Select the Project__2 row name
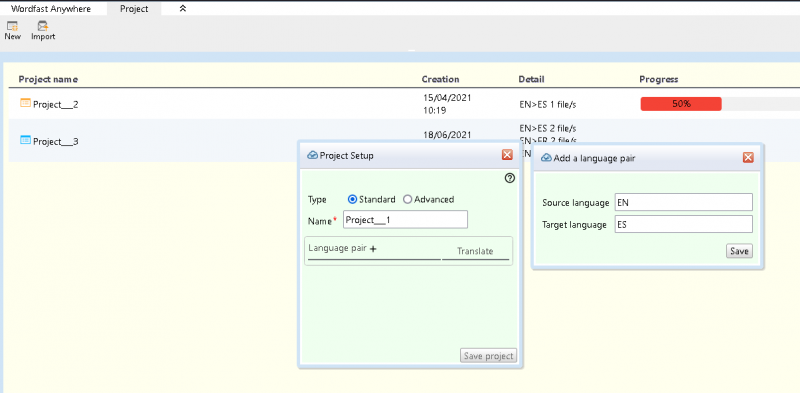This screenshot has height=393, width=800. (56, 105)
